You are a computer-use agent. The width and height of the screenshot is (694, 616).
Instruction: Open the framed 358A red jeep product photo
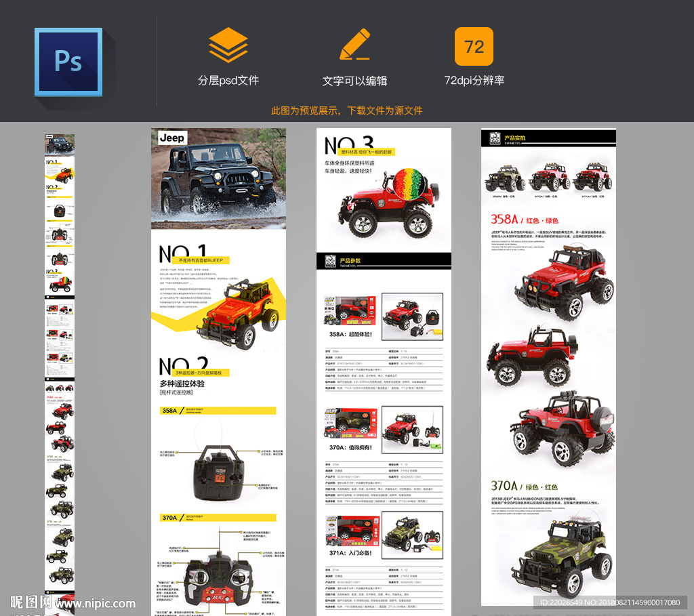pos(412,316)
